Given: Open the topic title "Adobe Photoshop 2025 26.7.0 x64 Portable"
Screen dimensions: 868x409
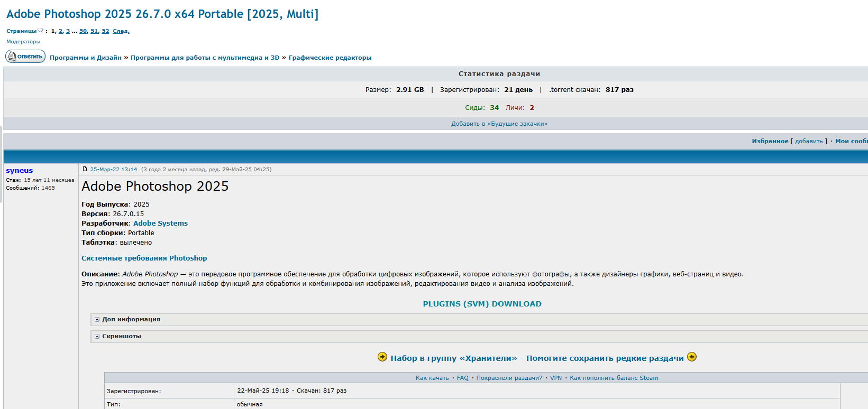Looking at the screenshot, I should click(162, 14).
